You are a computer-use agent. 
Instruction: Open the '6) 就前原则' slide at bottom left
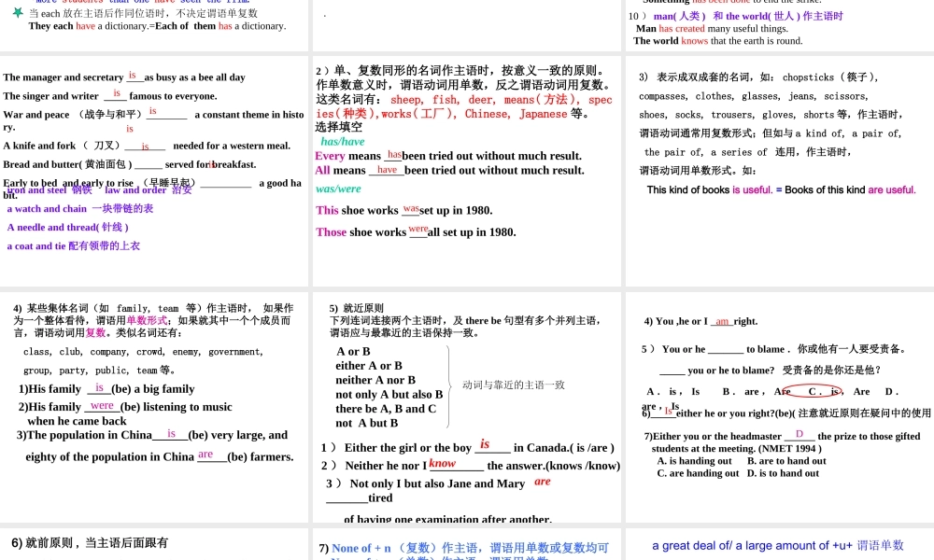pos(154,544)
